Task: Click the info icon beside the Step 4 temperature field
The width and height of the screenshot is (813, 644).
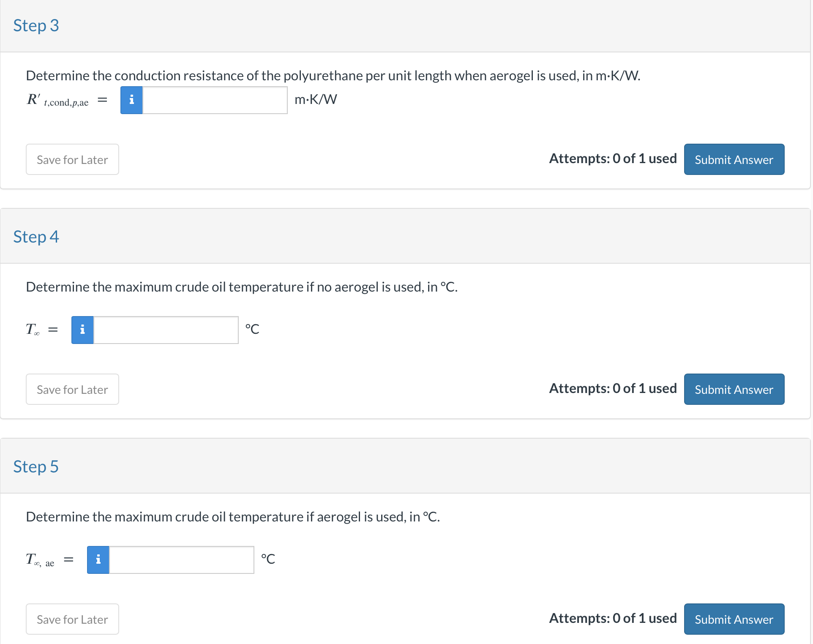Action: pyautogui.click(x=82, y=330)
